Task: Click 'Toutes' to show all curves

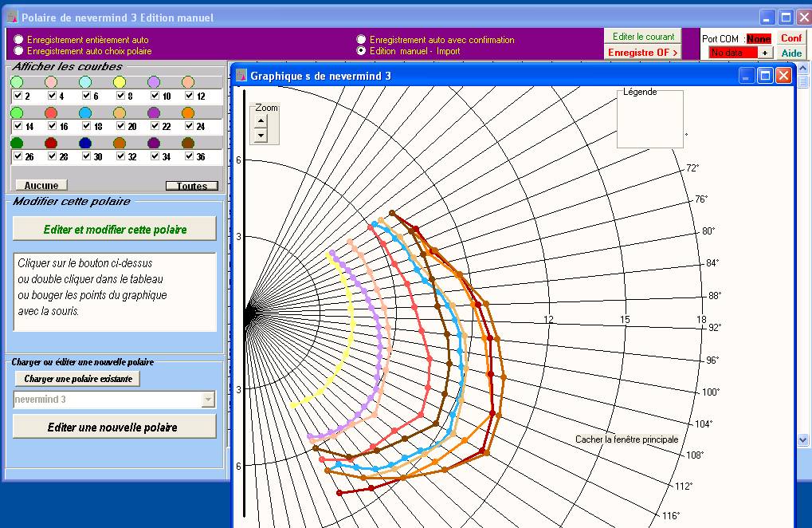Action: pos(191,186)
